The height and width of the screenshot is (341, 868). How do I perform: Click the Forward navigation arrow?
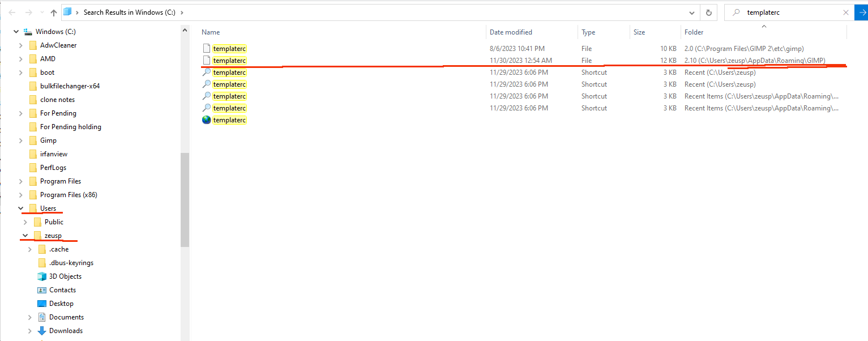click(x=28, y=12)
